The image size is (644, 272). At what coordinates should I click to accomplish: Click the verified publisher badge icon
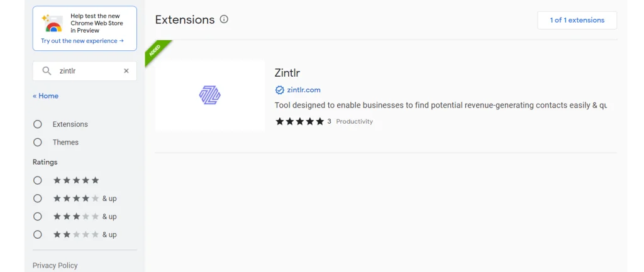pos(279,90)
